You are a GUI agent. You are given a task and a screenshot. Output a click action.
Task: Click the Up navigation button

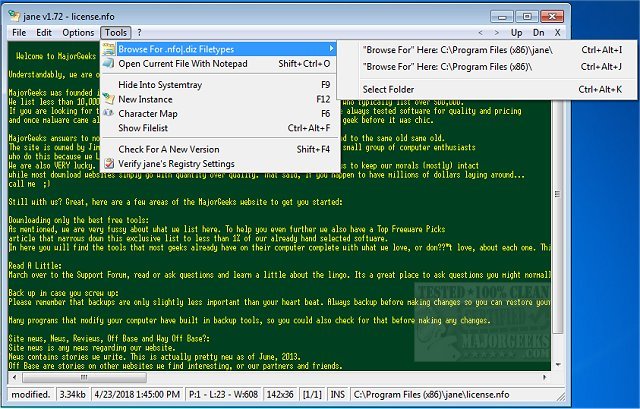tap(516, 33)
